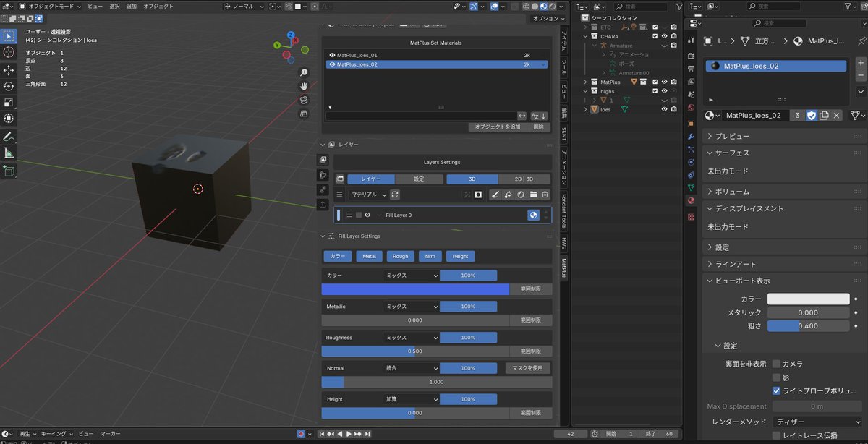Switch to the 設定 tab in Layers Settings

[419, 179]
